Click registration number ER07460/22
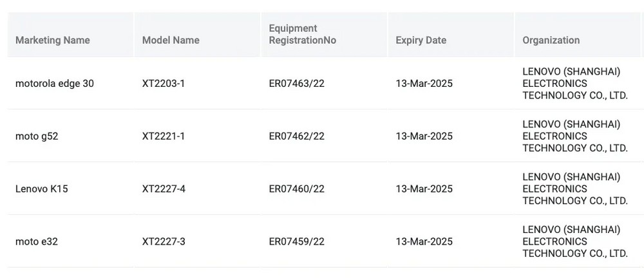The image size is (644, 278). (297, 189)
